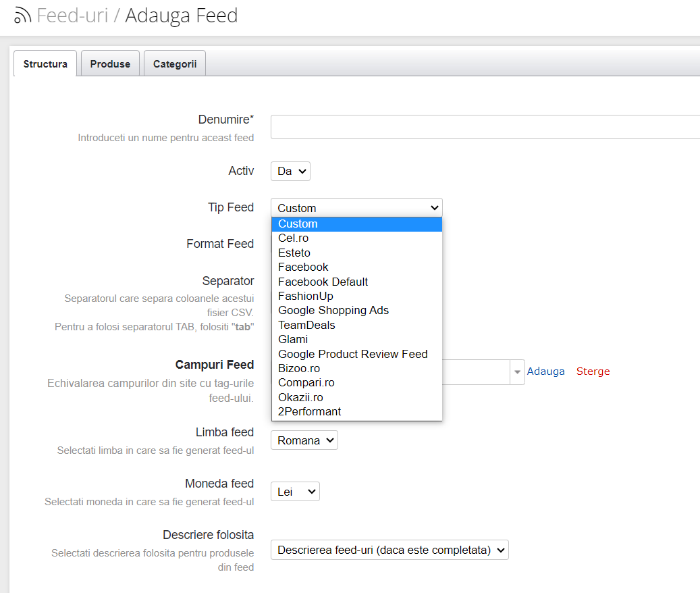The height and width of the screenshot is (593, 700).
Task: Choose Google Product Review Feed
Action: [353, 354]
